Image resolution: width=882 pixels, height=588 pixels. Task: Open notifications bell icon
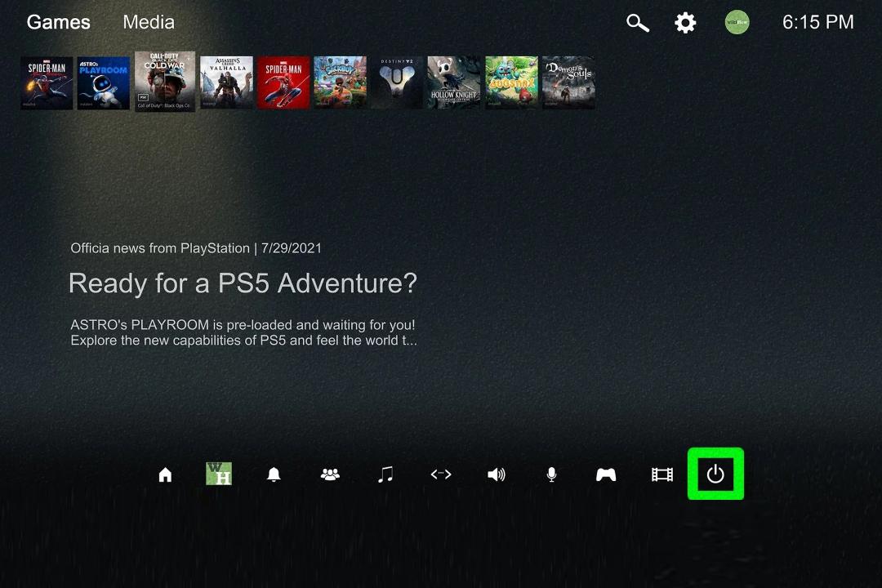click(x=274, y=474)
